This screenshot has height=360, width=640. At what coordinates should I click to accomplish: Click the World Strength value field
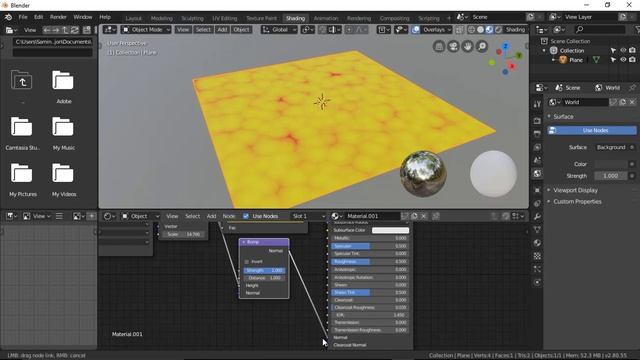(x=611, y=176)
